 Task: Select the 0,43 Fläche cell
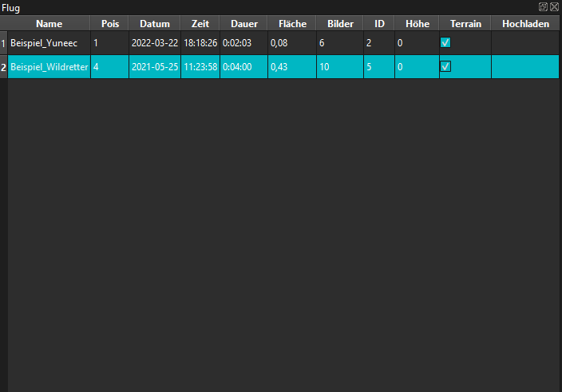coord(291,67)
